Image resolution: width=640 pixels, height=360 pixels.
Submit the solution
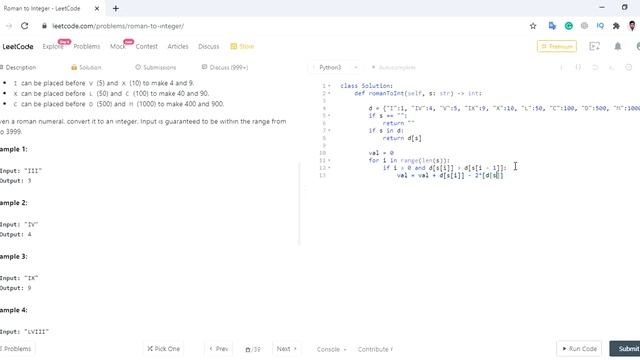tap(625, 349)
